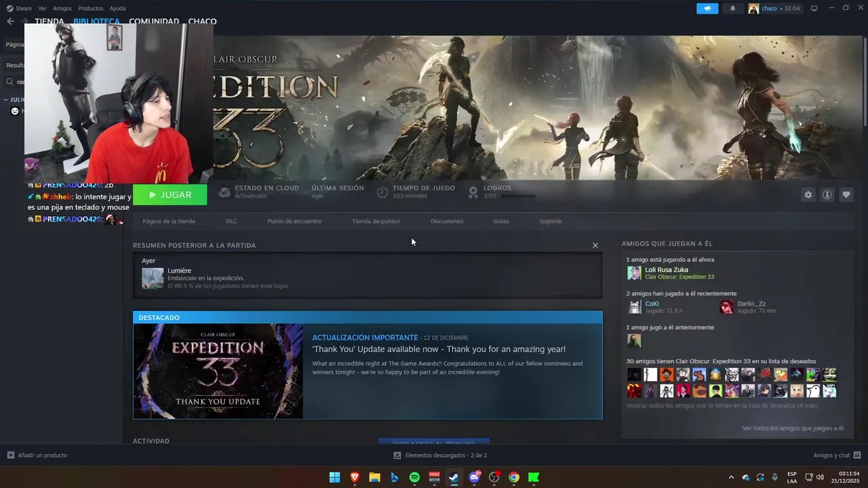Open the DLC tab
The image size is (868, 488).
[x=231, y=221]
